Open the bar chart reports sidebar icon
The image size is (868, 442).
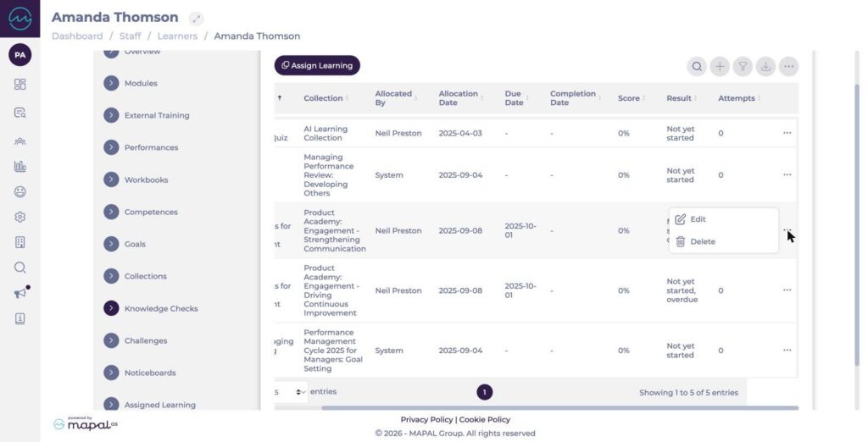click(20, 166)
